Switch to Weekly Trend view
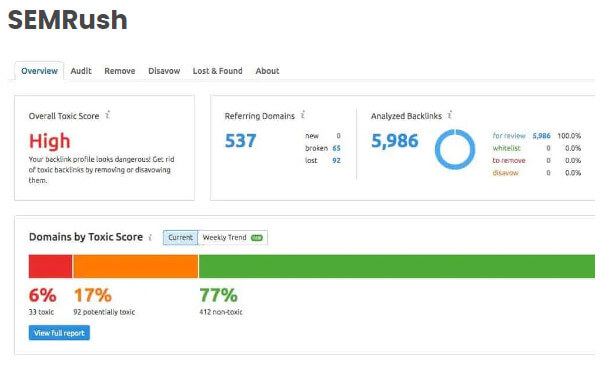The height and width of the screenshot is (376, 616). [233, 238]
